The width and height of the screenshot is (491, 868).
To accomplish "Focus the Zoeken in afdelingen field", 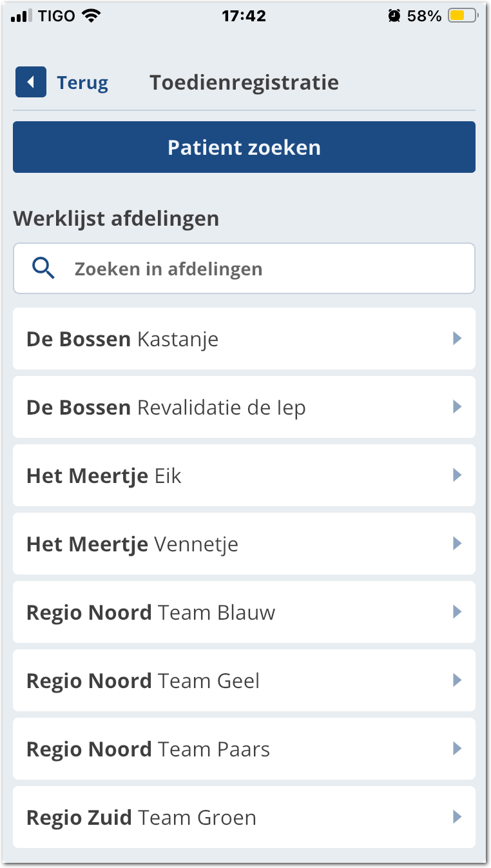I will click(258, 268).
